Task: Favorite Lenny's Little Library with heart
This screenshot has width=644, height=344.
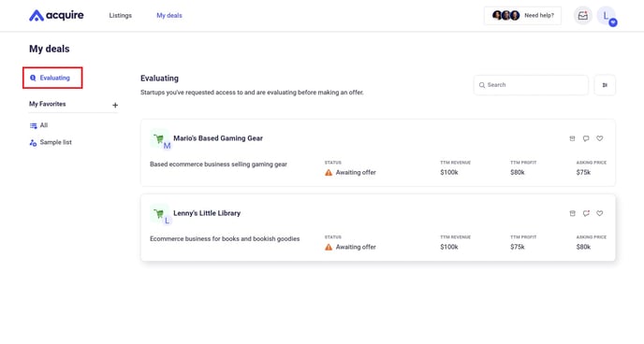Action: [x=600, y=213]
